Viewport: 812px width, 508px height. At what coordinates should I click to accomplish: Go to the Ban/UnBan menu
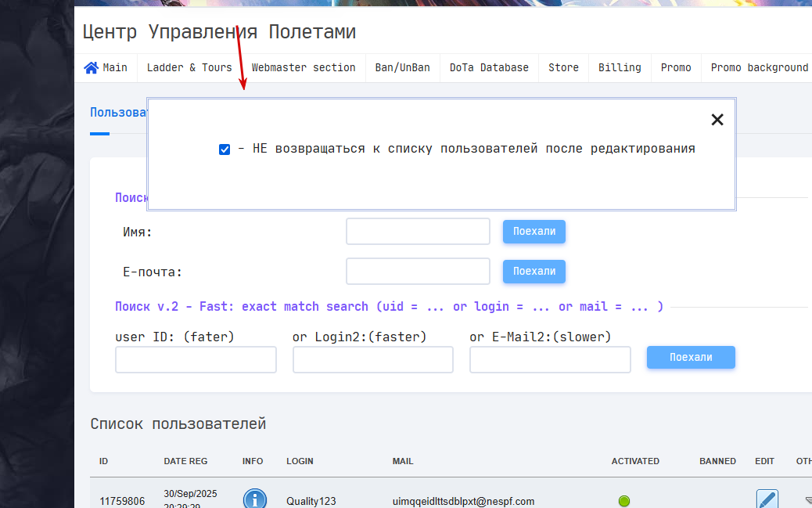[x=402, y=68]
